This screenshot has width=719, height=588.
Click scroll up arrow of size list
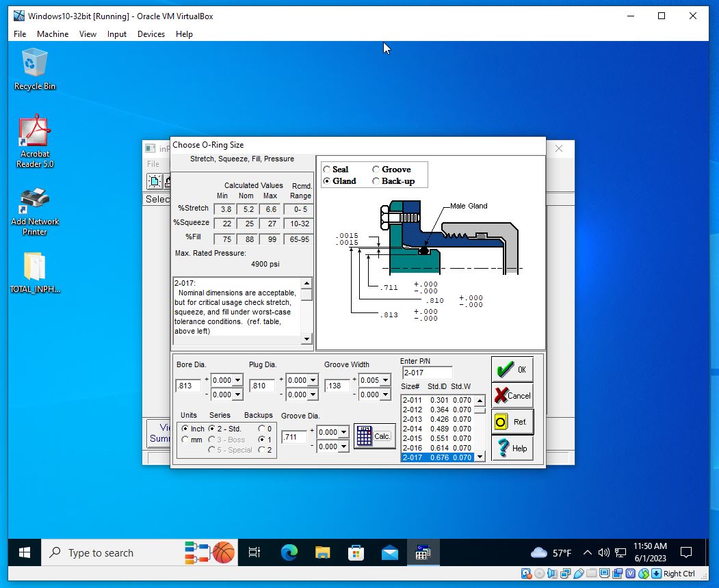(480, 400)
